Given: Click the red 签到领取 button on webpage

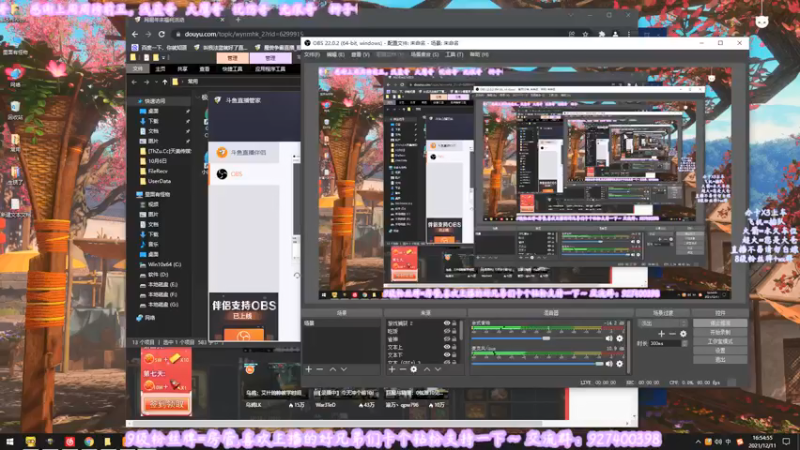Looking at the screenshot, I should [166, 405].
